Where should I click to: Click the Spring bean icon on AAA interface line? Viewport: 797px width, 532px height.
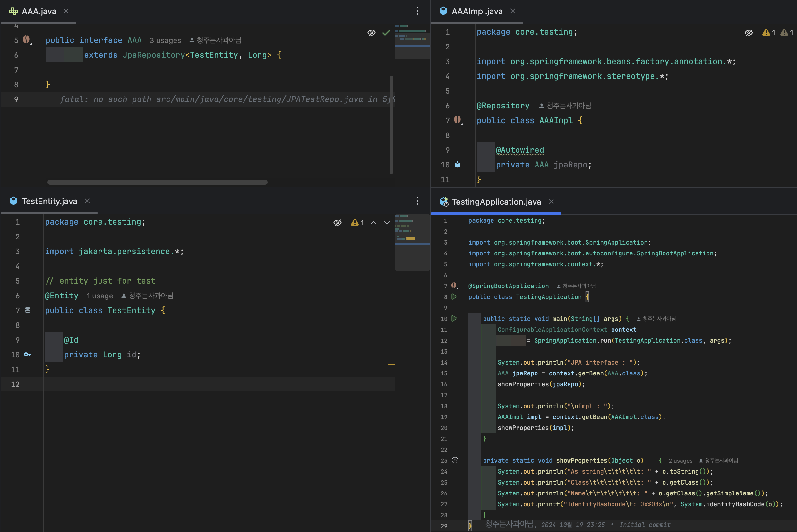click(26, 39)
